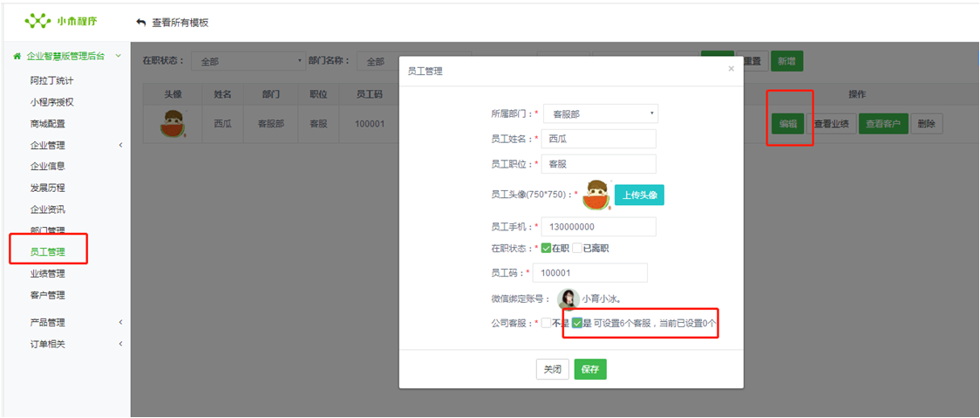Click the employee avatar in the table row

[173, 124]
